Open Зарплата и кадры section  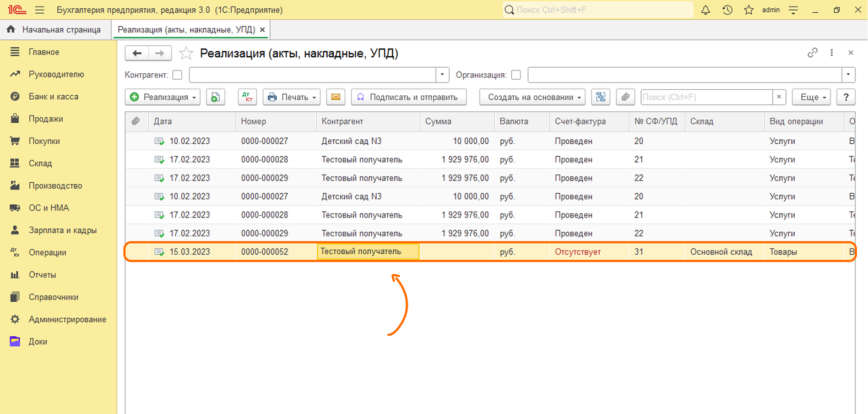[x=63, y=230]
